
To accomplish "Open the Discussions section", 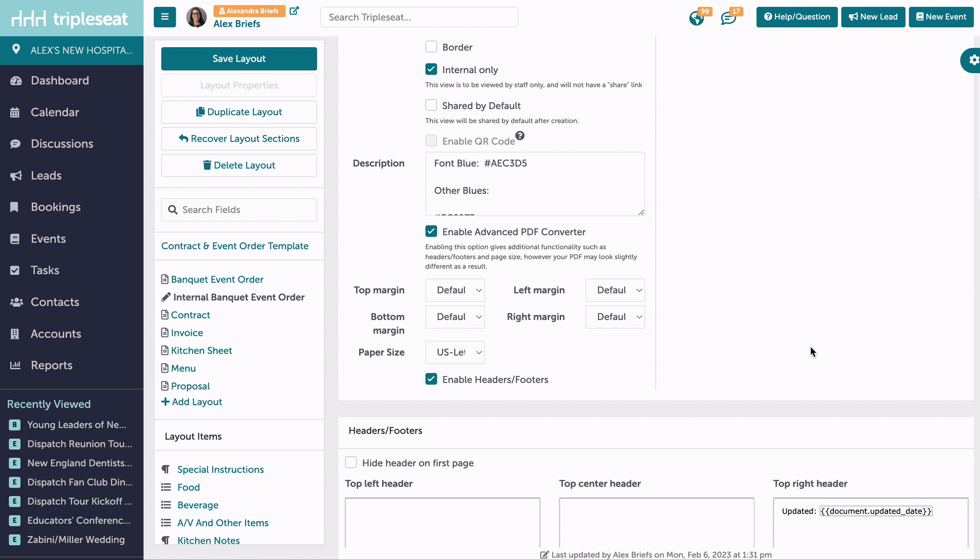I will pos(62,144).
